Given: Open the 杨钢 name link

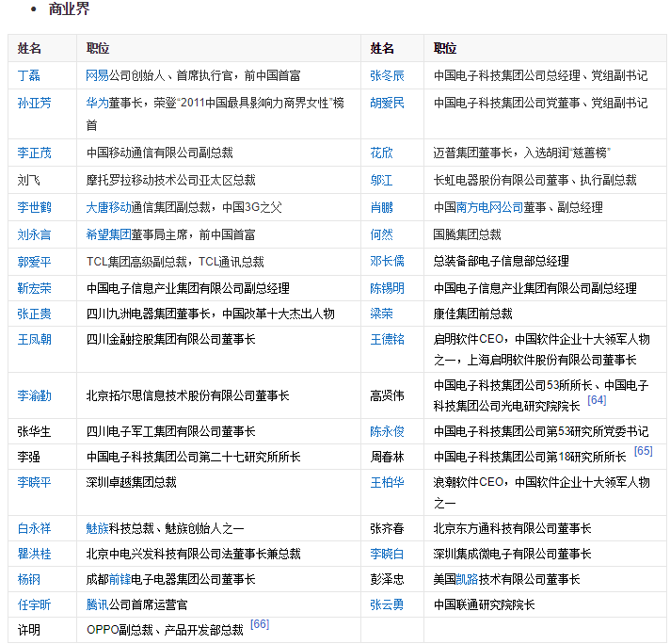Looking at the screenshot, I should (x=28, y=579).
